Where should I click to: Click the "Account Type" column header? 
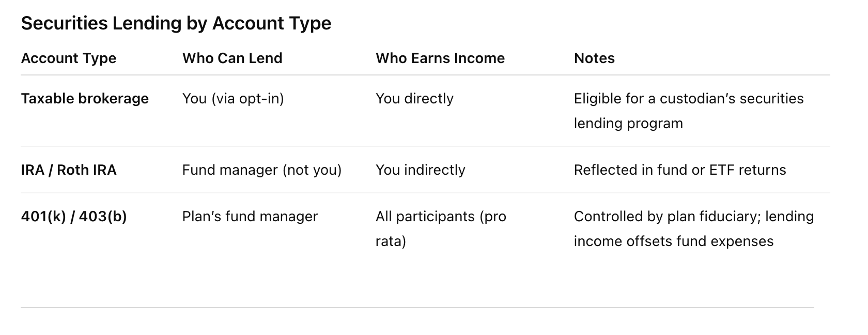pos(69,58)
